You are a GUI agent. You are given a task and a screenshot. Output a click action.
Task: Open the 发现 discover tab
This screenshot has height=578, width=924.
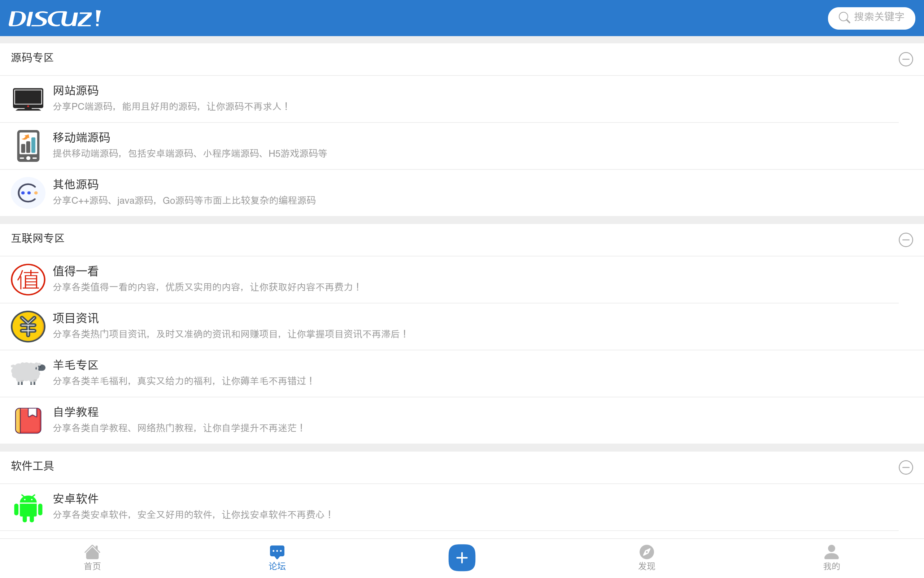pos(646,558)
